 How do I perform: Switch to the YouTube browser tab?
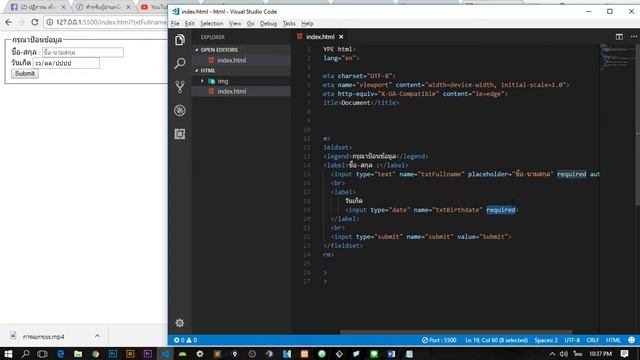[154, 7]
